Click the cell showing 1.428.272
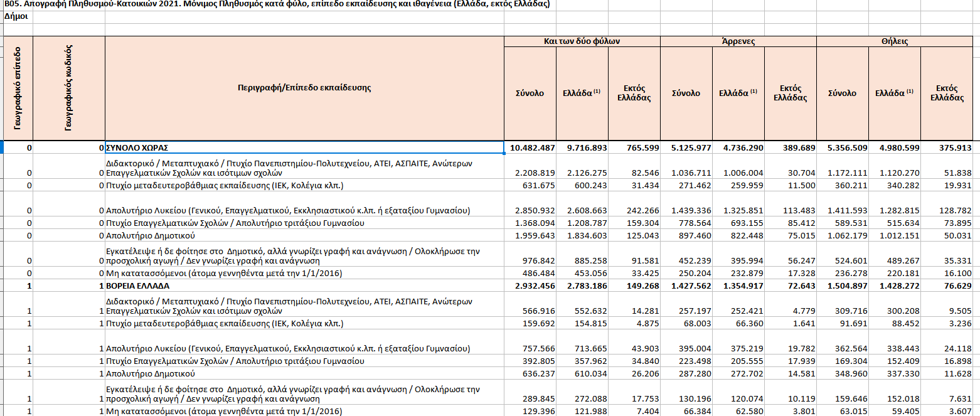Screen dimensions: 980x416 tap(895, 285)
